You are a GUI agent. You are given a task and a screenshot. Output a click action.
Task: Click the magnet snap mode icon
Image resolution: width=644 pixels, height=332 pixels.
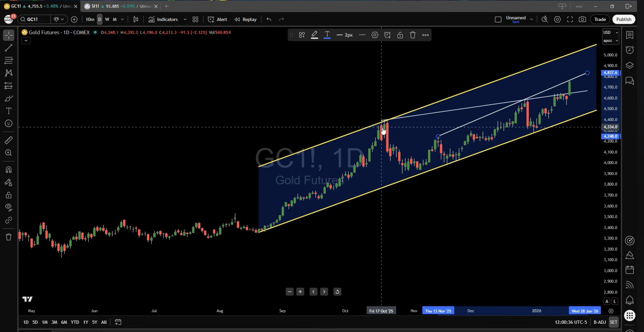coord(9,170)
